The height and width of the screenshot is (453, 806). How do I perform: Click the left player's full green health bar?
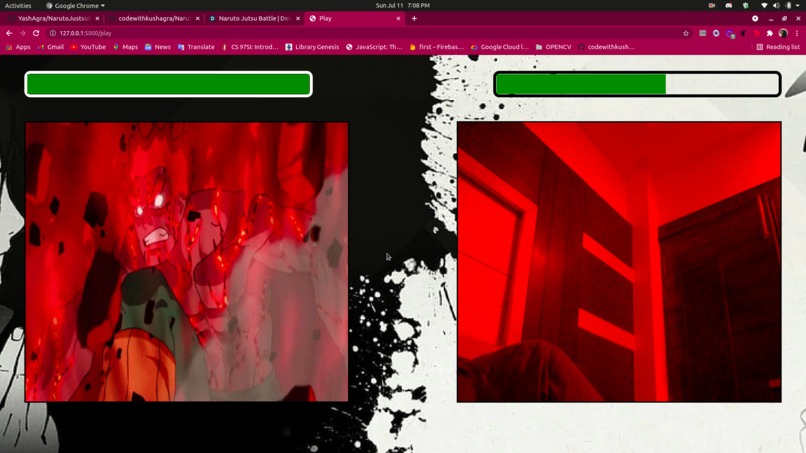169,84
